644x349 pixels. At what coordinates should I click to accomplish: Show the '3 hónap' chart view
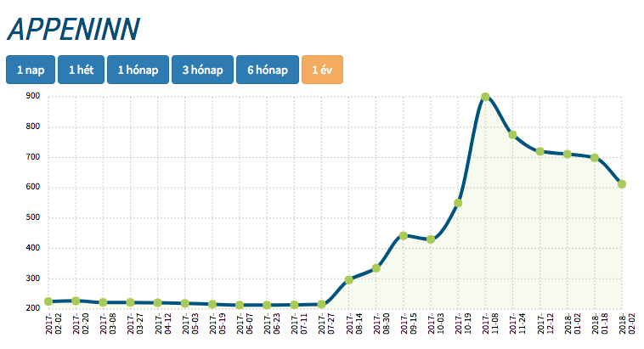click(202, 70)
